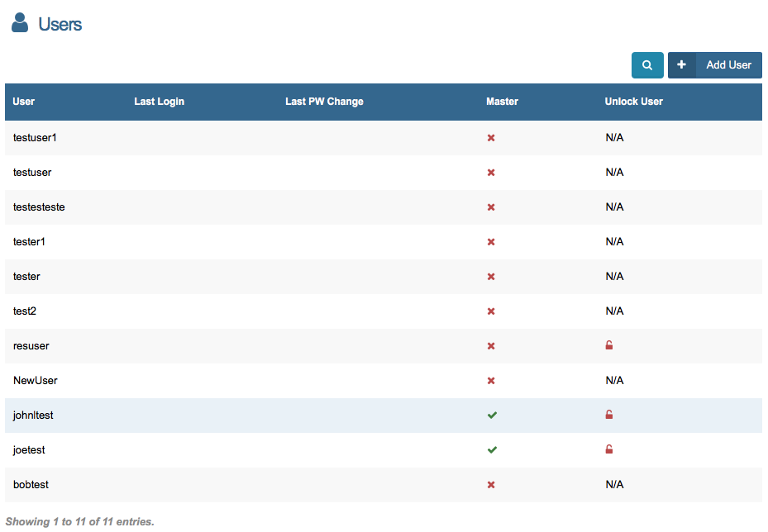
Task: Click the Master column header
Action: point(502,102)
